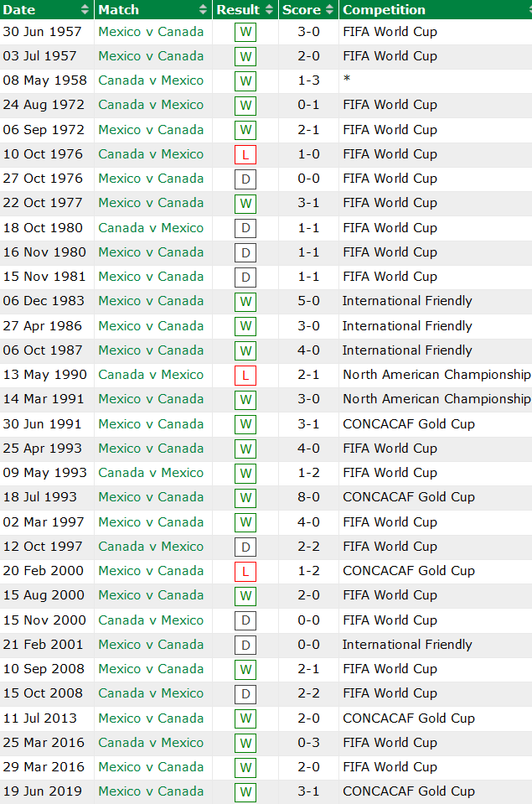Image resolution: width=532 pixels, height=804 pixels.
Task: Select the D badge on the 21 Feb 2001 row
Action: tap(245, 645)
